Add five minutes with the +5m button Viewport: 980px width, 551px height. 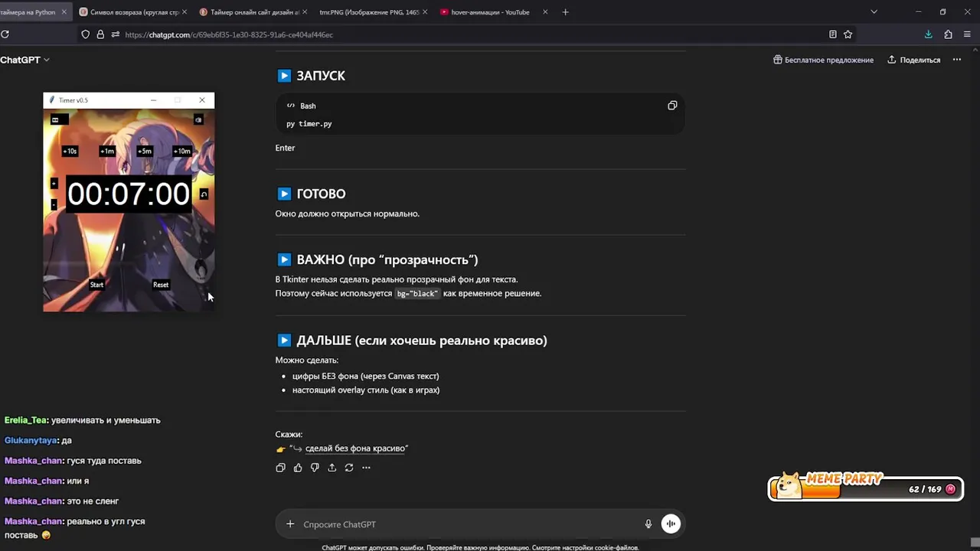point(145,152)
